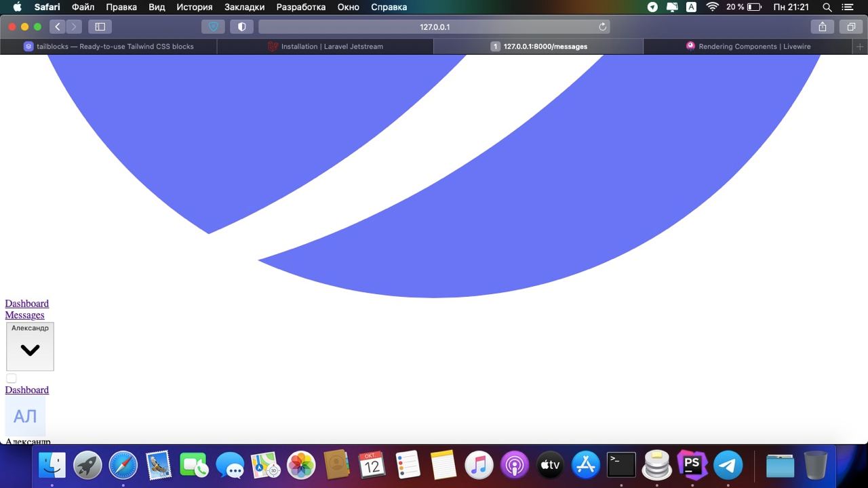Select the АЛ avatar thumbnail
868x488 pixels.
coord(25,416)
